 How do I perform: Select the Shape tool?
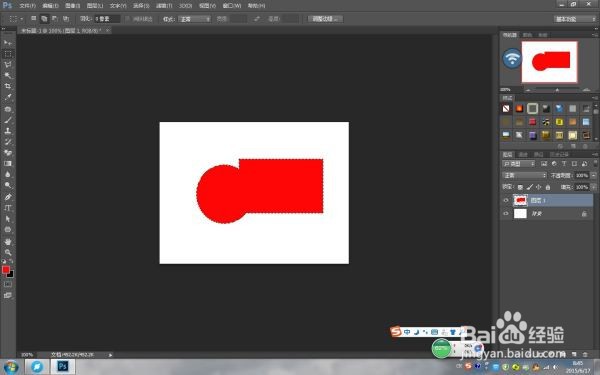(8, 230)
